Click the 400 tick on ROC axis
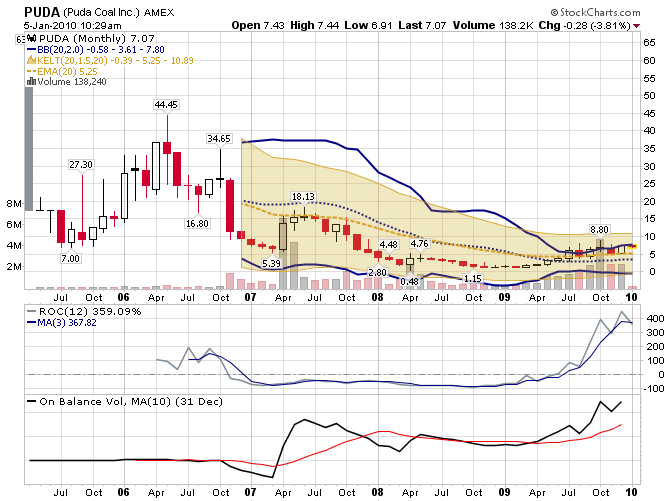The width and height of the screenshot is (667, 501). (x=655, y=319)
